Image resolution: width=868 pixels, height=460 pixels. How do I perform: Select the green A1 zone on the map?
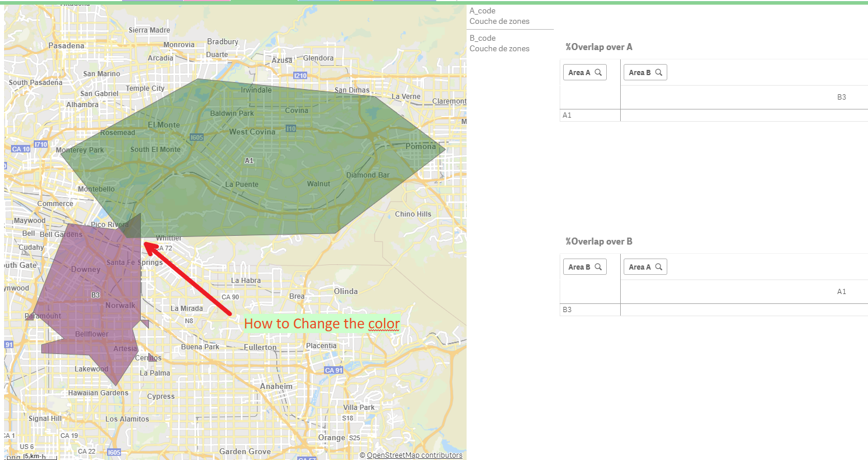[x=249, y=160]
